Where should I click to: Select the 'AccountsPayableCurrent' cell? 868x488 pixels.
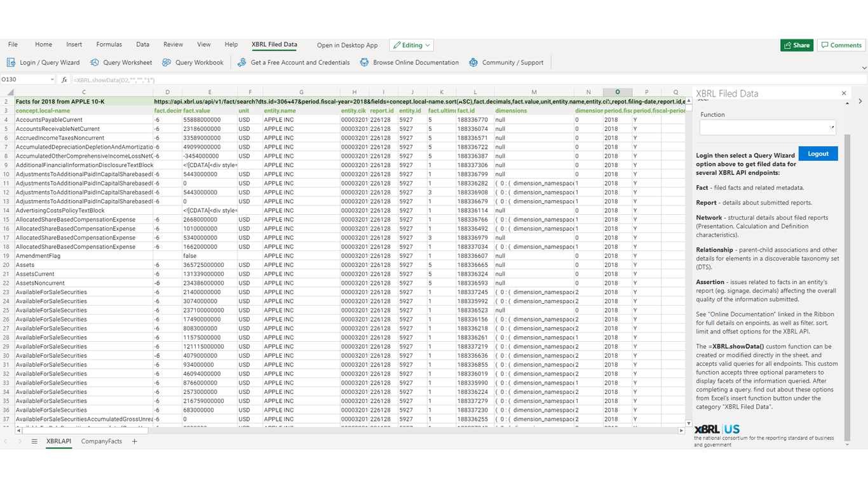pyautogui.click(x=83, y=119)
